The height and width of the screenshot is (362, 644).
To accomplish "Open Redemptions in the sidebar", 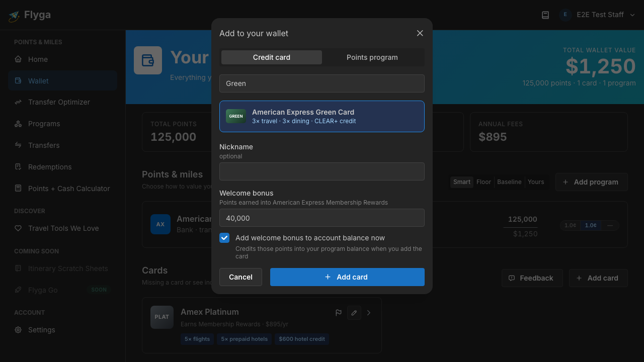I will pyautogui.click(x=62, y=167).
